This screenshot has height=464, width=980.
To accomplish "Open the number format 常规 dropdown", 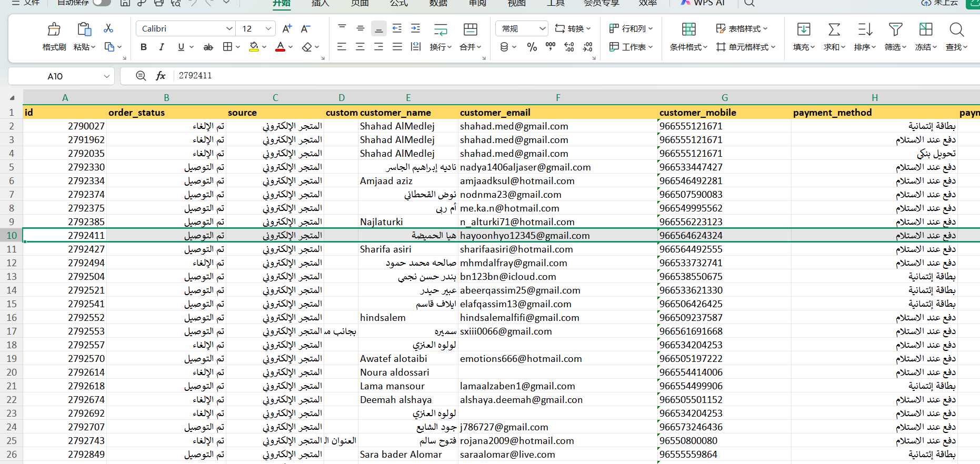I will click(x=543, y=28).
